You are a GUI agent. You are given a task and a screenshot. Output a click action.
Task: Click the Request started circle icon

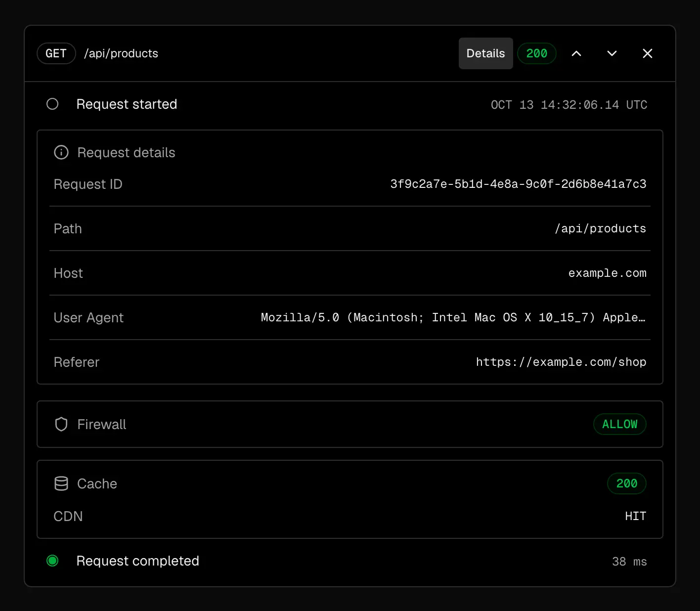click(x=52, y=104)
